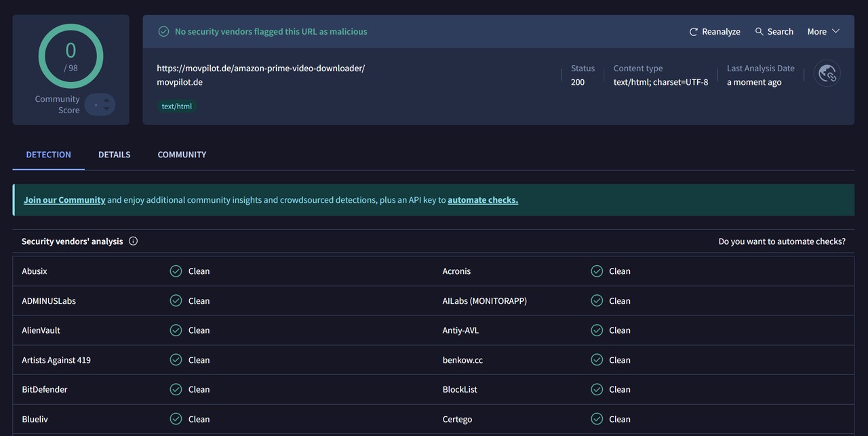
Task: Follow the automate checks link in banner
Action: [x=482, y=200]
